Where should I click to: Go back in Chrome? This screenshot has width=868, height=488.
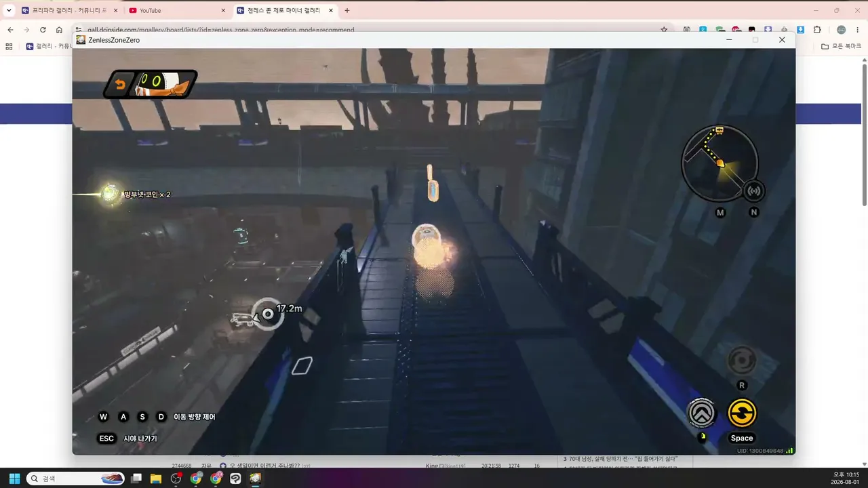(10, 30)
